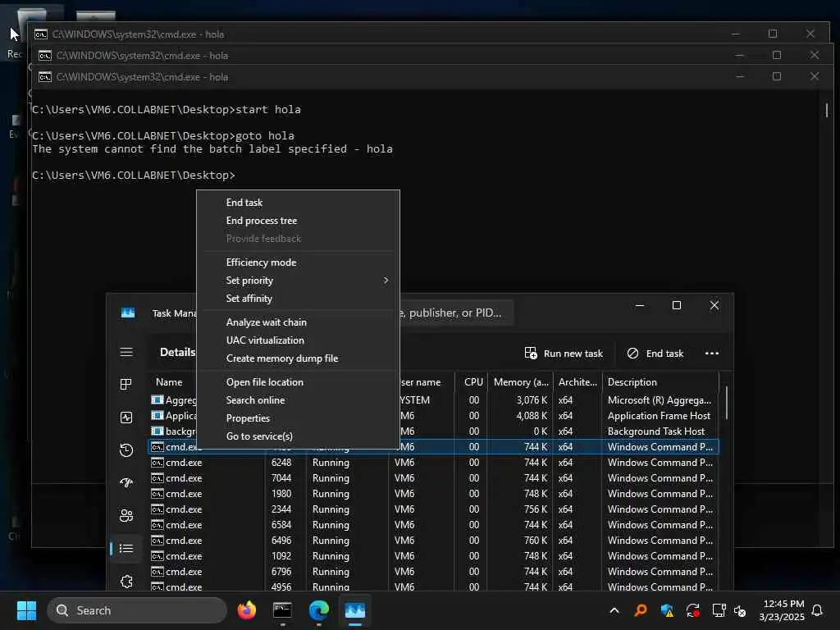Sort by CPU column header

point(473,382)
